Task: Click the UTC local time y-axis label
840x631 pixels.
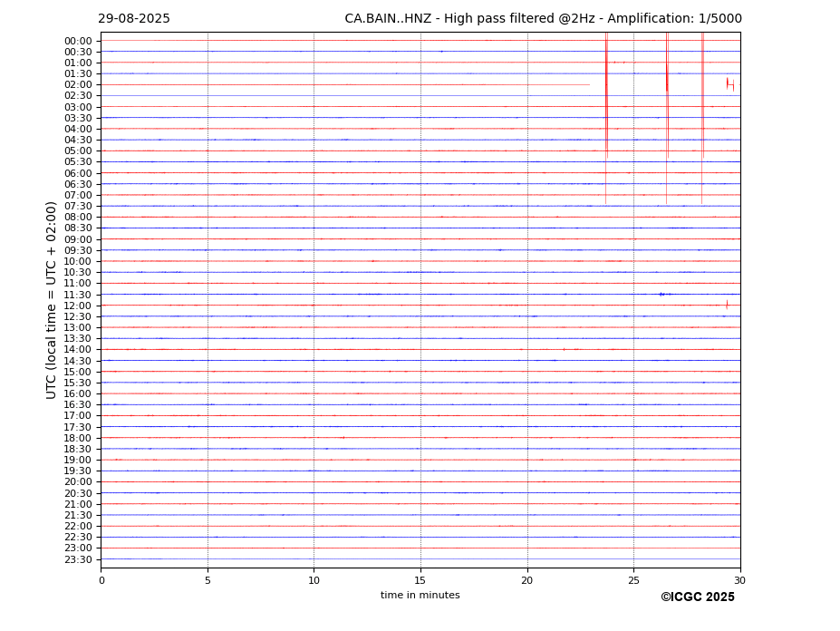Action: [x=51, y=300]
